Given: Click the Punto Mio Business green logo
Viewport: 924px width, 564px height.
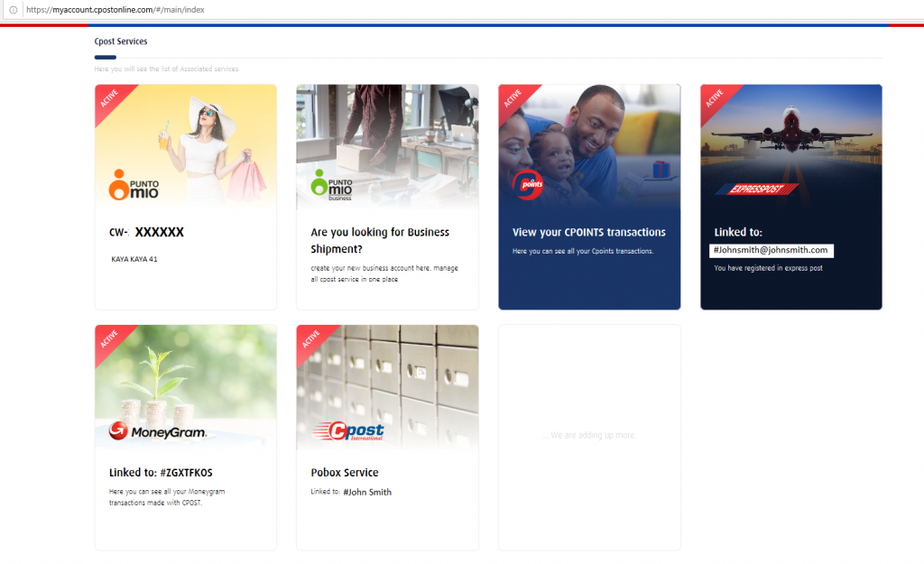Looking at the screenshot, I should [x=332, y=185].
